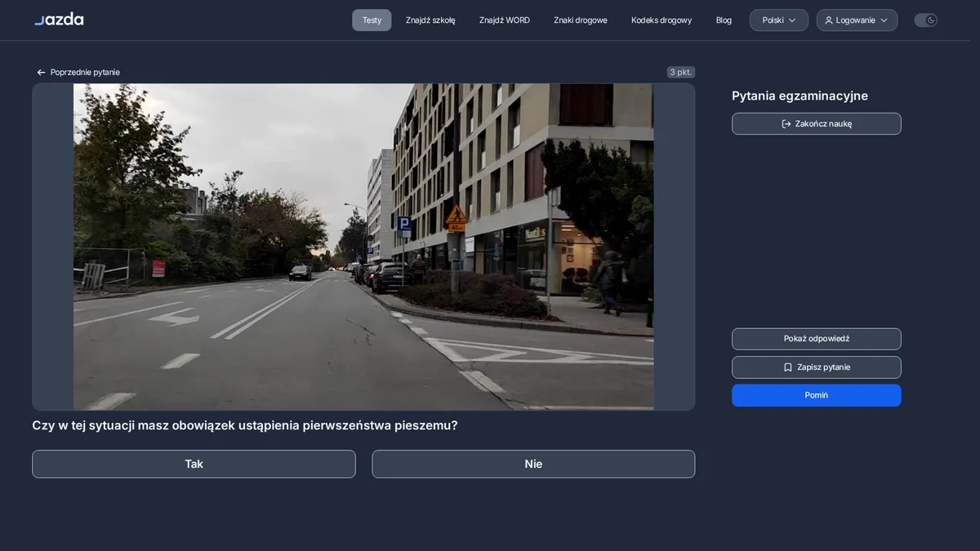The height and width of the screenshot is (551, 980).
Task: Click the 3 pkt. points badge
Action: (681, 72)
